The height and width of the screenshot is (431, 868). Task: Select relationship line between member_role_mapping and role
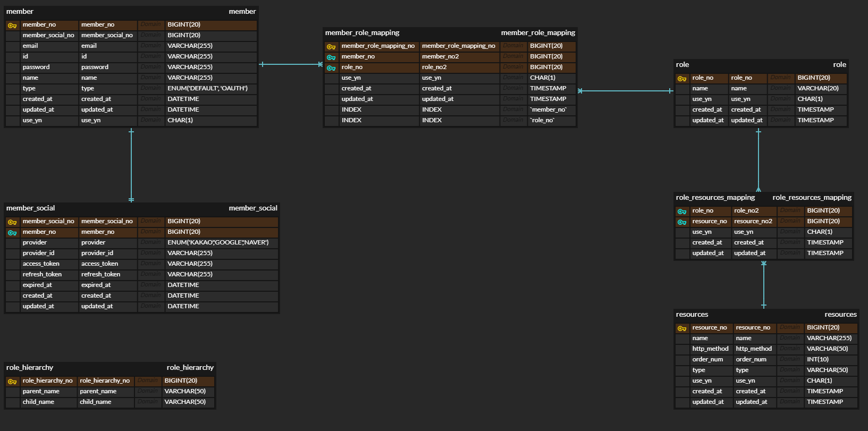pyautogui.click(x=626, y=91)
